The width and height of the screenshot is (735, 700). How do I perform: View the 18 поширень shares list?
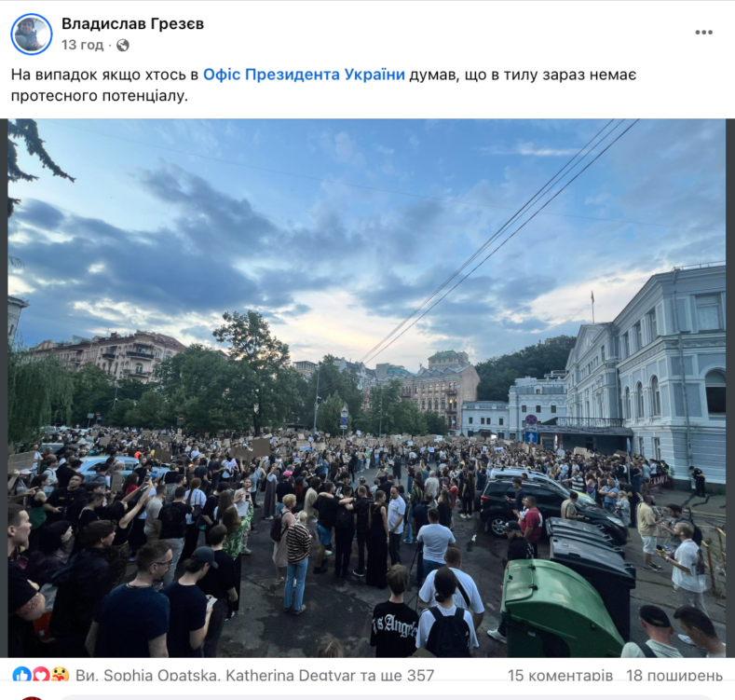pos(674,676)
